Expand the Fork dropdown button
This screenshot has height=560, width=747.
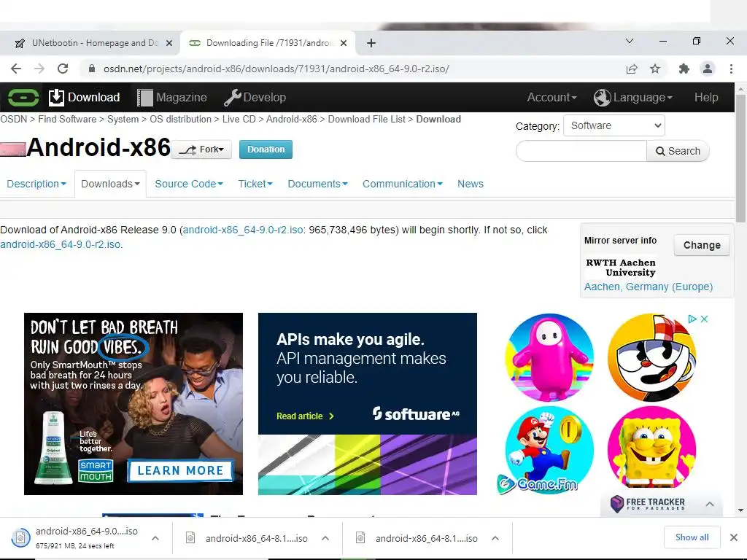tap(201, 149)
